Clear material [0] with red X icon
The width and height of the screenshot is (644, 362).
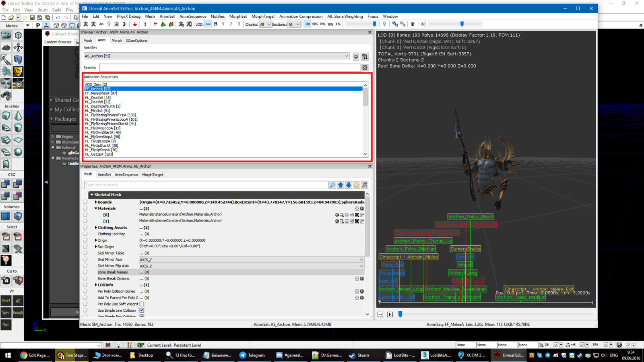[357, 215]
